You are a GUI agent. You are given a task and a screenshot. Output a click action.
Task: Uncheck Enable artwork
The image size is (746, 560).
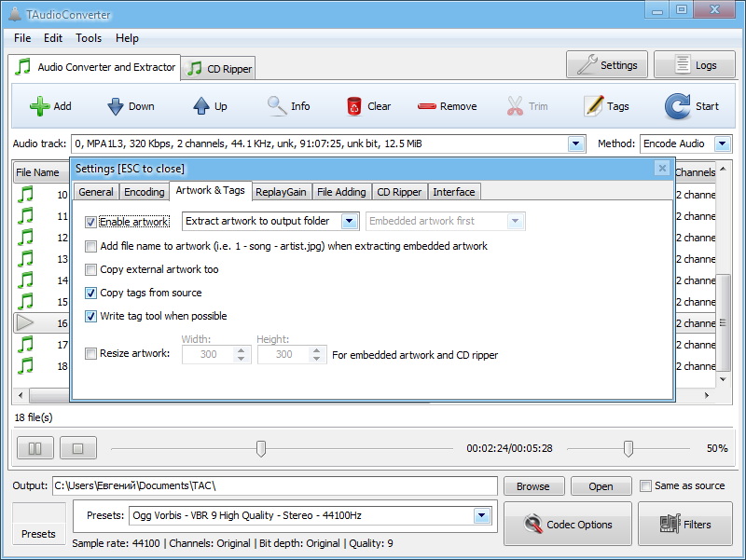click(x=90, y=222)
